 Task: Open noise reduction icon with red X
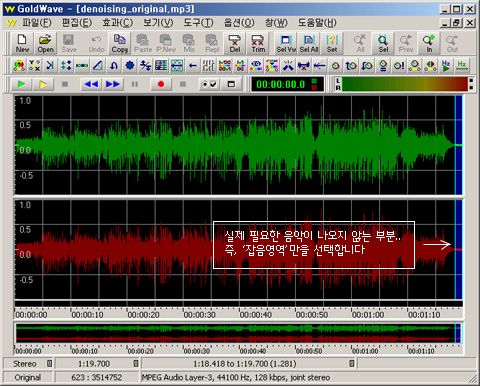(304, 66)
